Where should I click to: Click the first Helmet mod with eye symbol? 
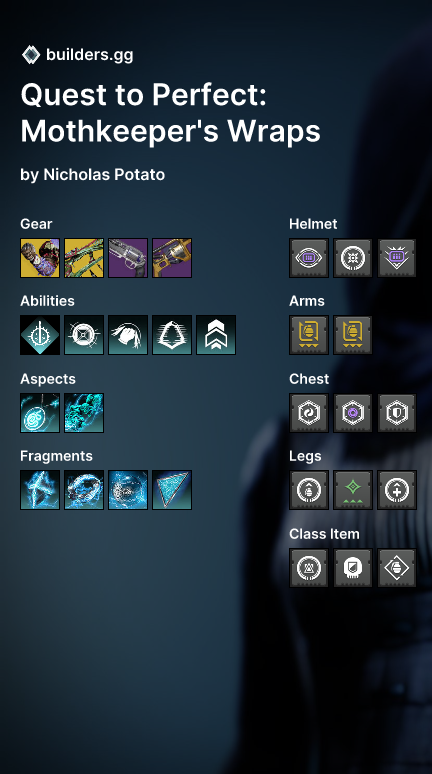[x=309, y=258]
